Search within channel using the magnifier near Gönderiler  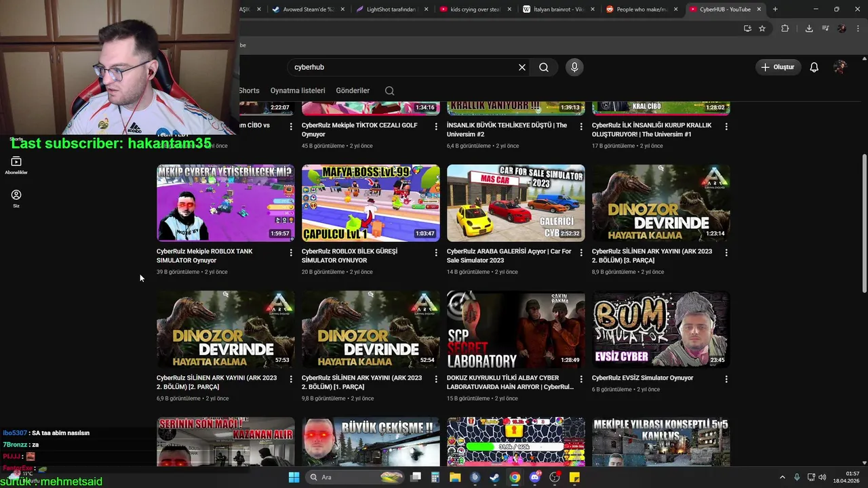pyautogui.click(x=389, y=91)
